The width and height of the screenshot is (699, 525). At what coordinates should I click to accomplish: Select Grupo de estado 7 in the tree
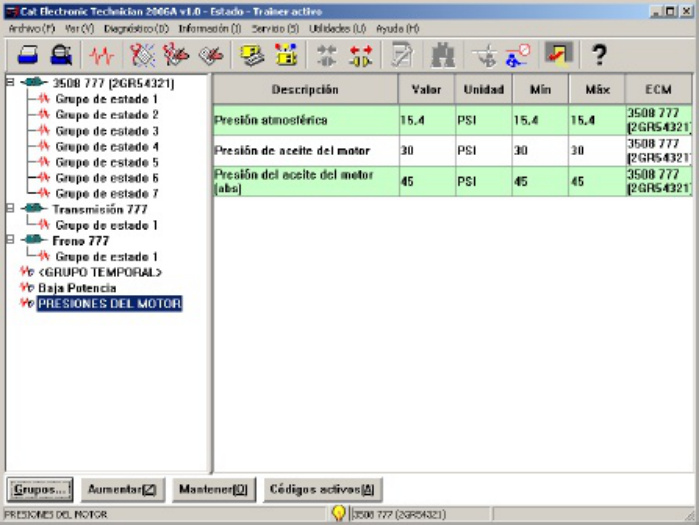(107, 193)
